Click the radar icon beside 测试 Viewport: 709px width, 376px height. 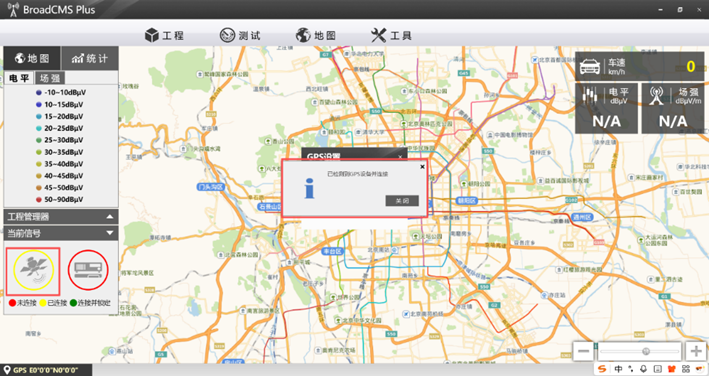point(227,35)
